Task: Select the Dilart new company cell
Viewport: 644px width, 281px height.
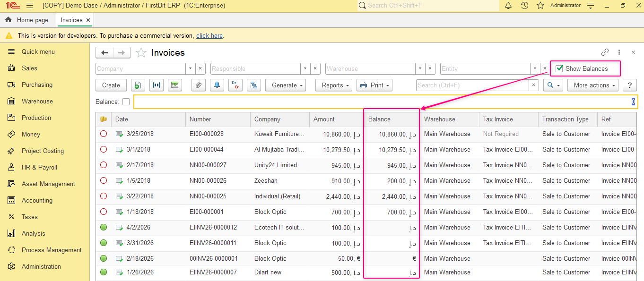Action: [279, 272]
